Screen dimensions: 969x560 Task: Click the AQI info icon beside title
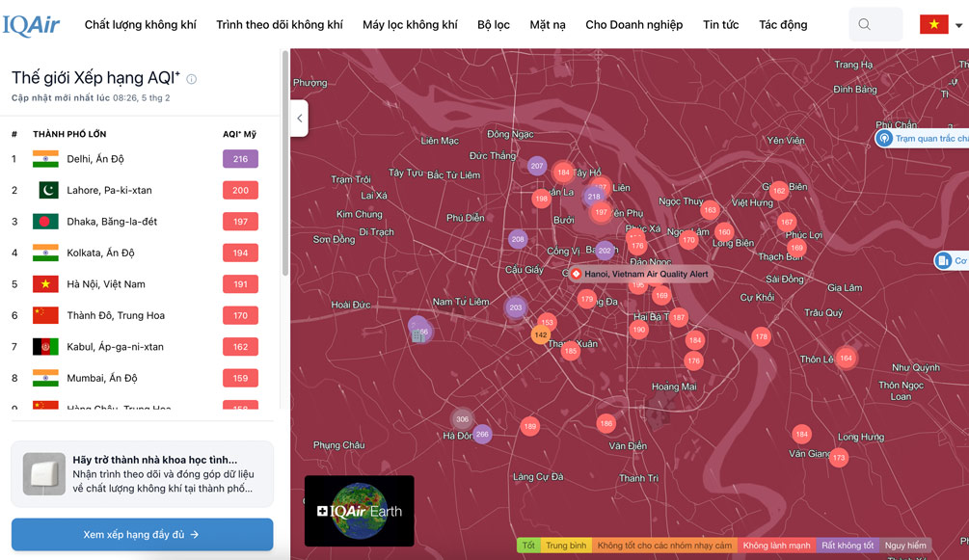click(192, 79)
